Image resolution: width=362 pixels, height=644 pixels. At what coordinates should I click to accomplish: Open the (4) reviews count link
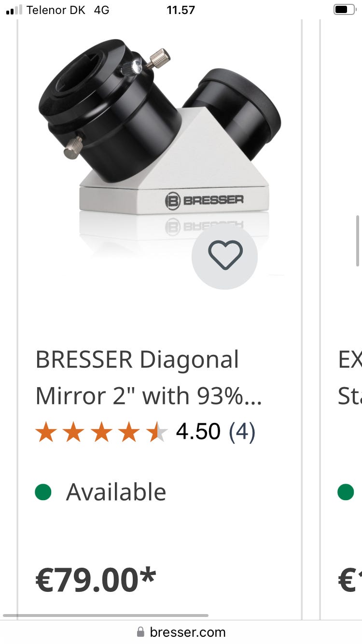241,432
